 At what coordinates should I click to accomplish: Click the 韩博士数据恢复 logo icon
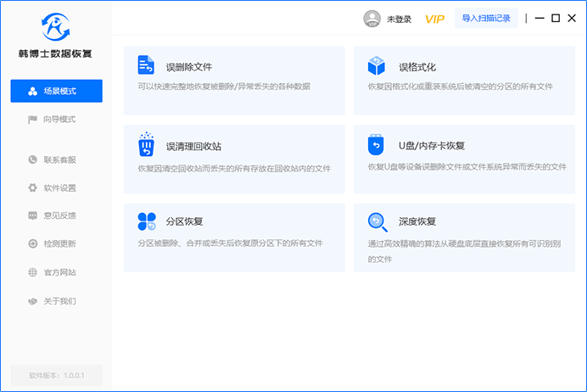pos(55,27)
